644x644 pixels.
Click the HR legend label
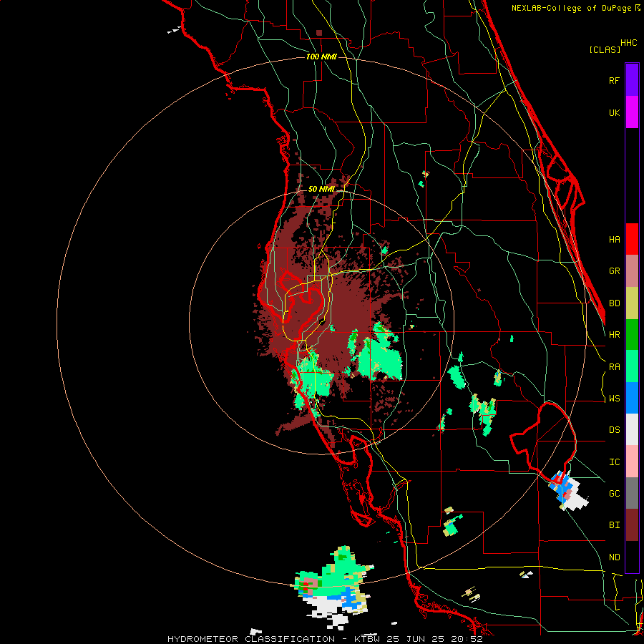tap(615, 335)
